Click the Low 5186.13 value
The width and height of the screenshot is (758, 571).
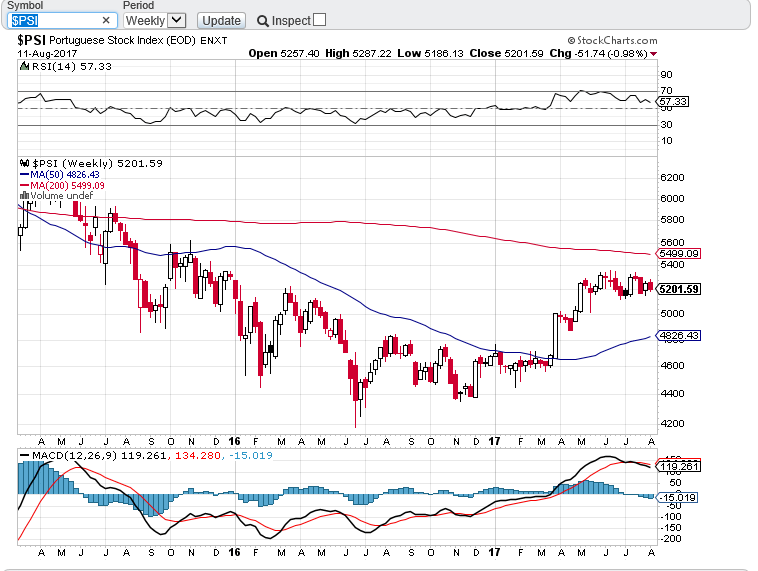tap(430, 54)
